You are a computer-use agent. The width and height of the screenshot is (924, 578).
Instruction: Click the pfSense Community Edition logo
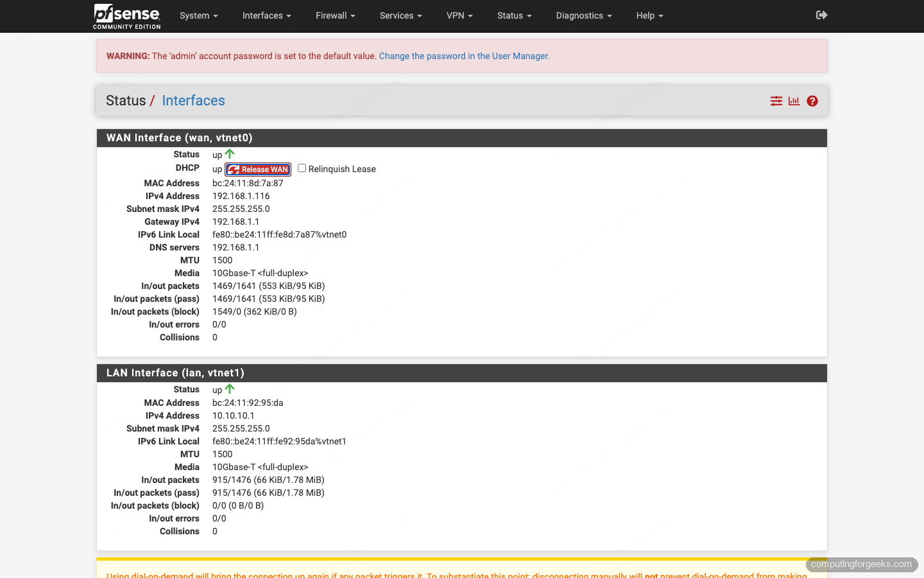tap(127, 16)
